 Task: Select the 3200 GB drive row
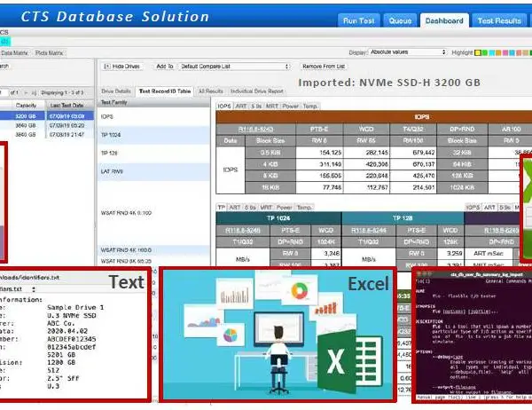point(47,116)
